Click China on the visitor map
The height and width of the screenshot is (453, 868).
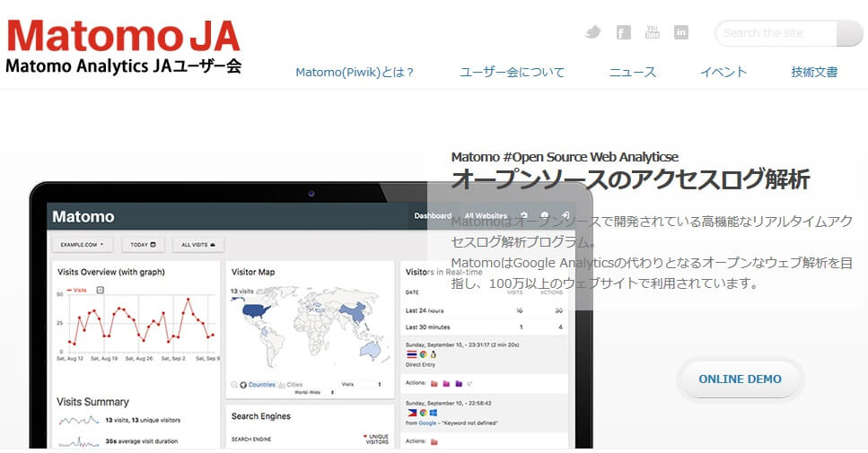coord(353,313)
